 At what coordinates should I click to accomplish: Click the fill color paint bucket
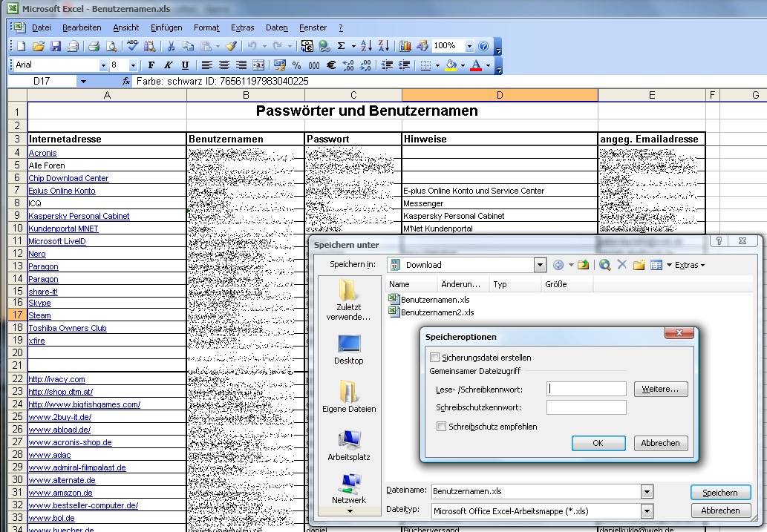coord(451,65)
